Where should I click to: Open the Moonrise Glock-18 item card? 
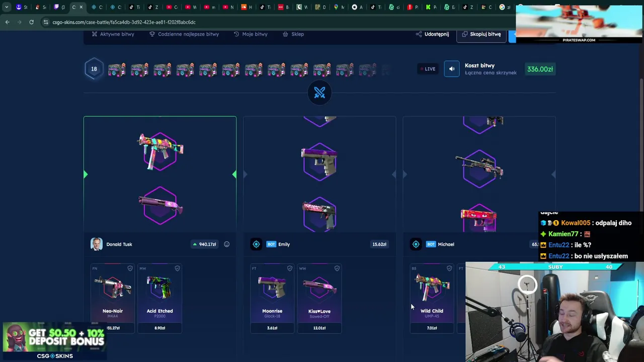click(x=272, y=299)
